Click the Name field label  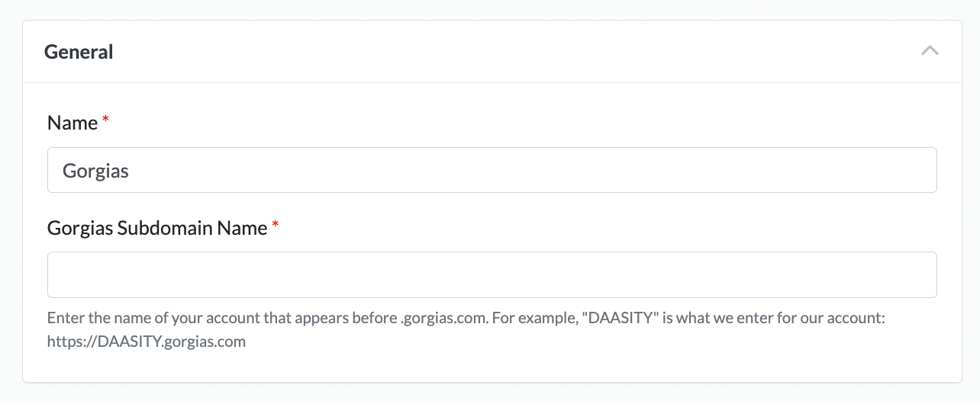click(73, 123)
